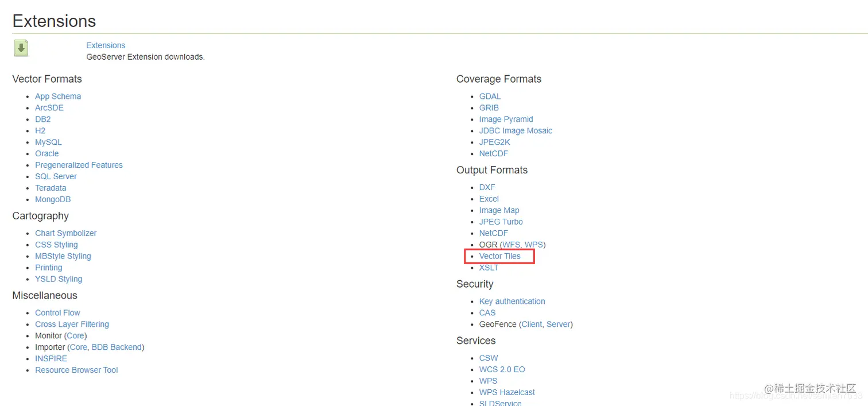868x406 pixels.
Task: Select 'GeoServer Extension downloads.' description text
Action: tap(145, 57)
